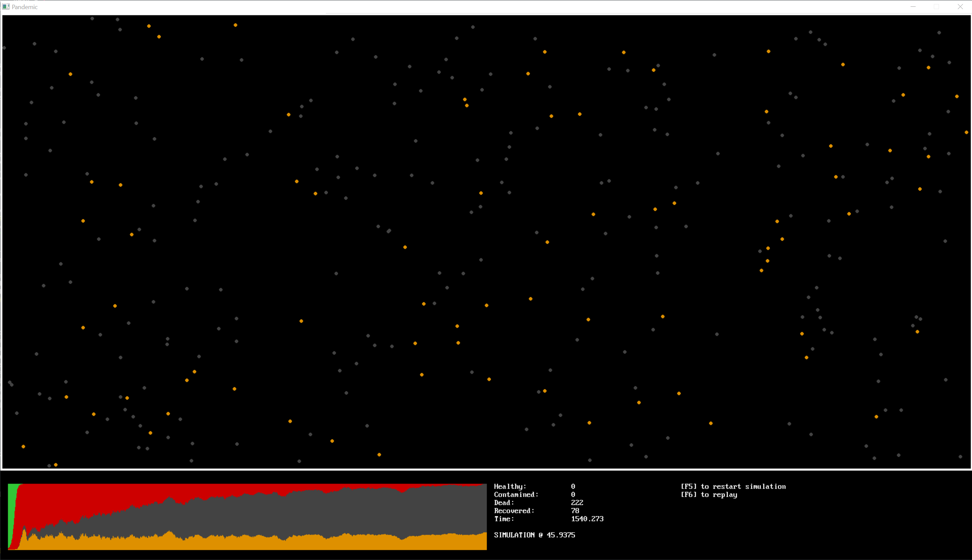Screen dimensions: 972x560
Task: Click the "Healthy:" label
Action: [x=510, y=486]
